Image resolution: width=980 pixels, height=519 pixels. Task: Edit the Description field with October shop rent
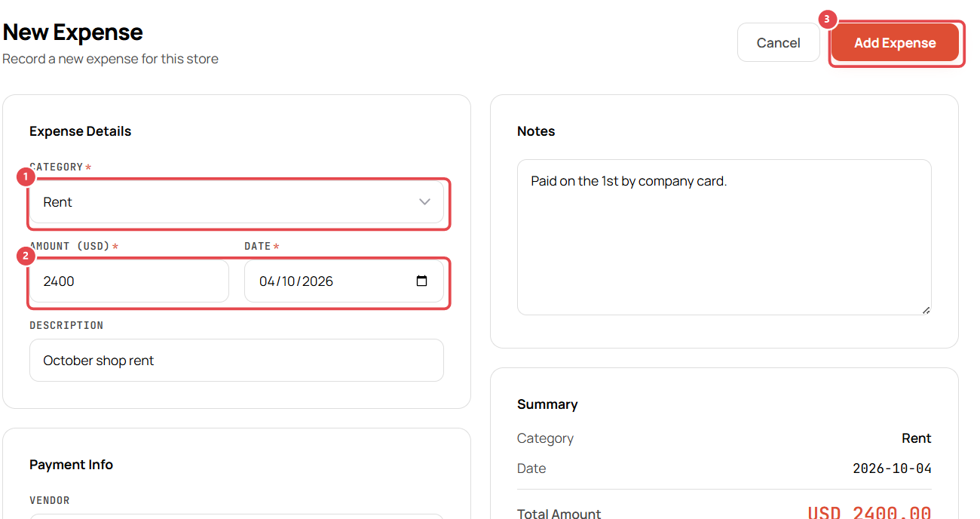coord(237,361)
